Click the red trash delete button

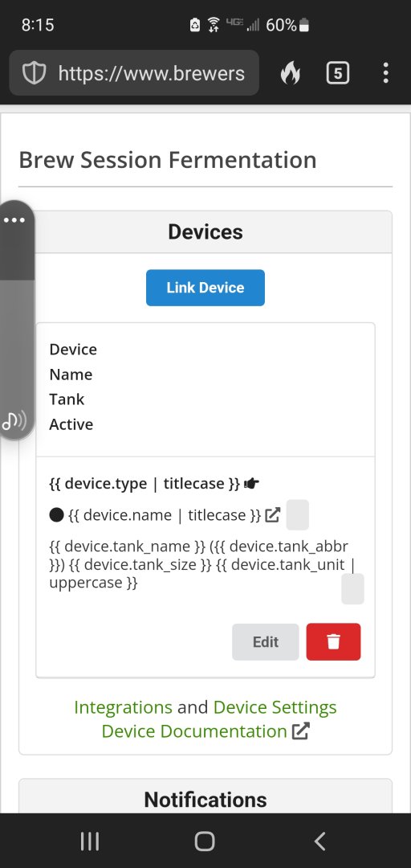tap(334, 642)
